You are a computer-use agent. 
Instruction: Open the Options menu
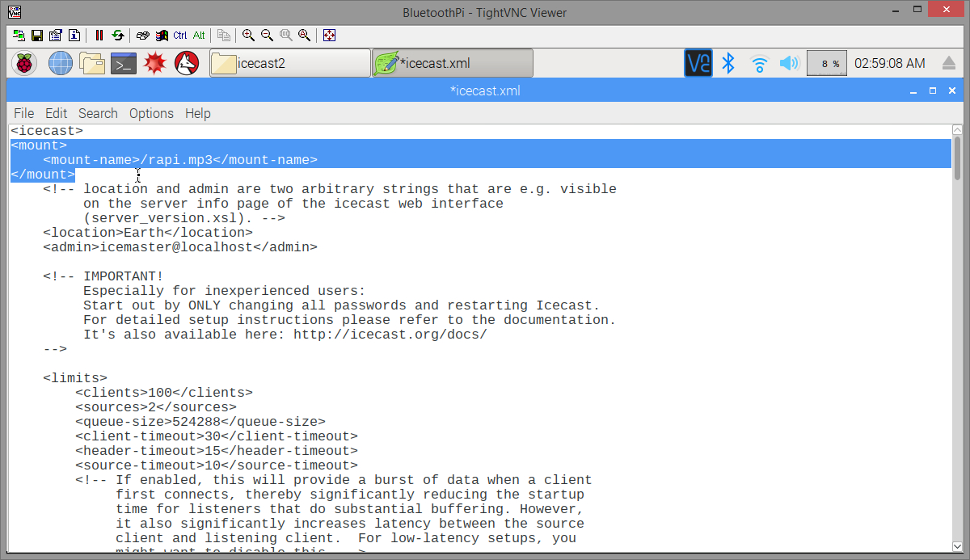(151, 113)
